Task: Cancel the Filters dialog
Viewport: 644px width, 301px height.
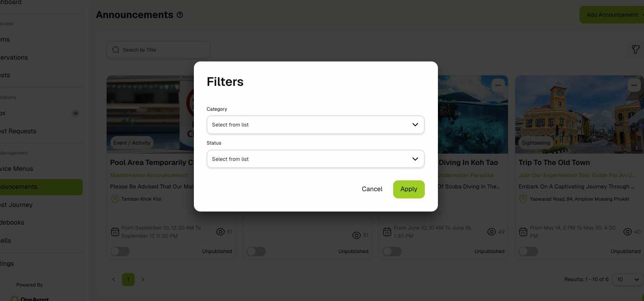Action: tap(372, 189)
